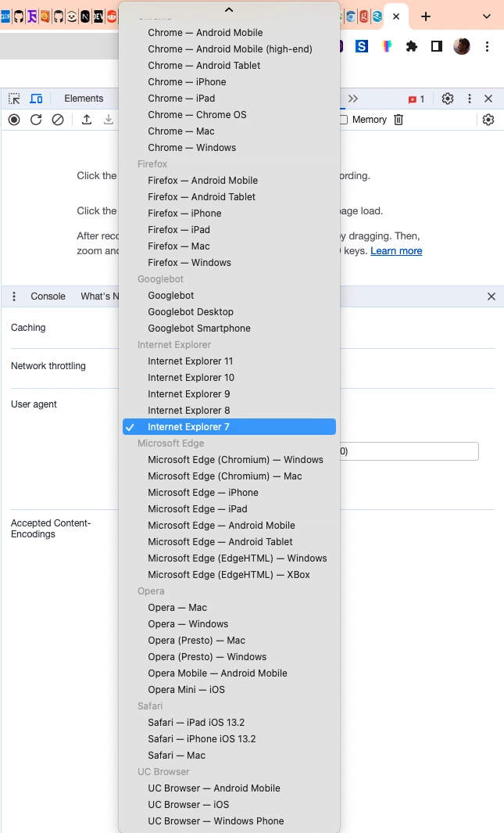Click the blue S extension icon
504x833 pixels.
(x=362, y=47)
